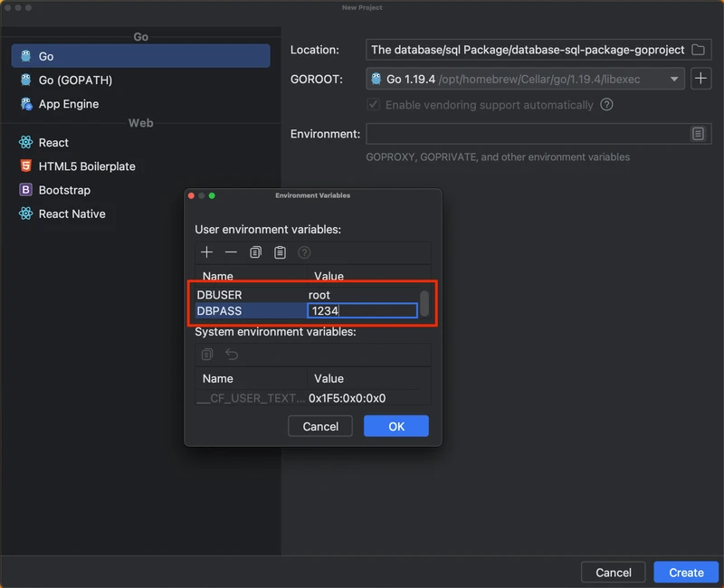Browse for project location folder

[698, 50]
